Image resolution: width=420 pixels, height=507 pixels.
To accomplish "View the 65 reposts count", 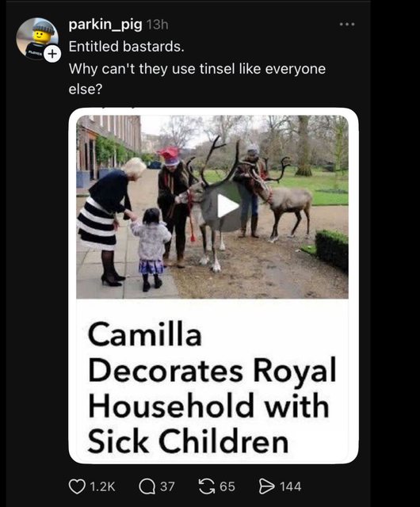I will [227, 486].
